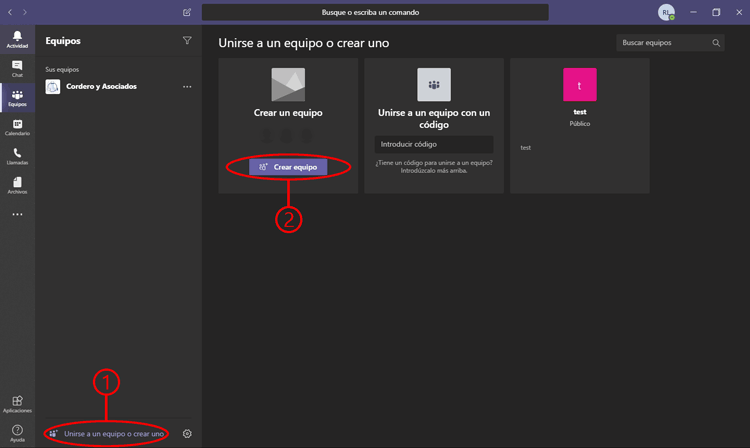The width and height of the screenshot is (750, 448).
Task: Show more apps ellipsis in sidebar
Action: point(17,214)
